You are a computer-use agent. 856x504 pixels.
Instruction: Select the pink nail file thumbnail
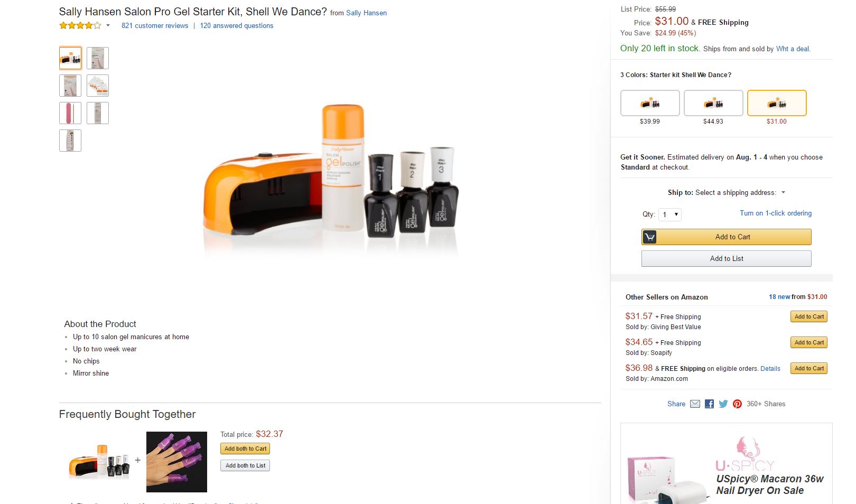coord(70,113)
